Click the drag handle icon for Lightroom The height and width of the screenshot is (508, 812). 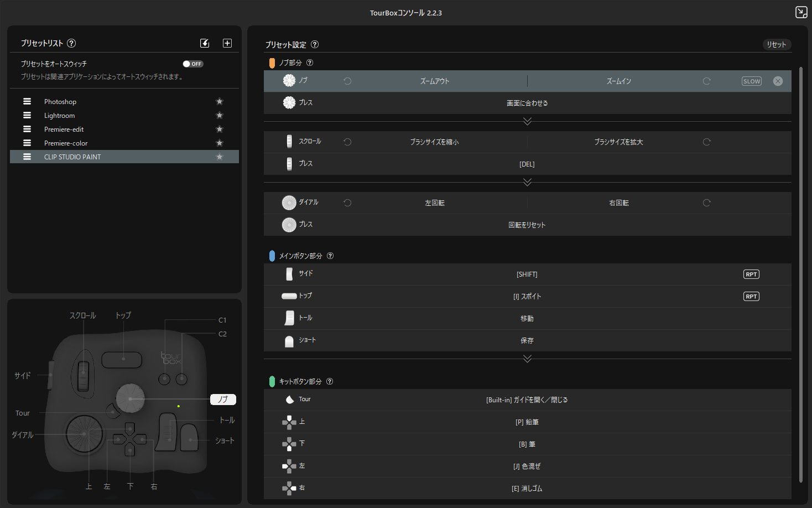pos(27,115)
